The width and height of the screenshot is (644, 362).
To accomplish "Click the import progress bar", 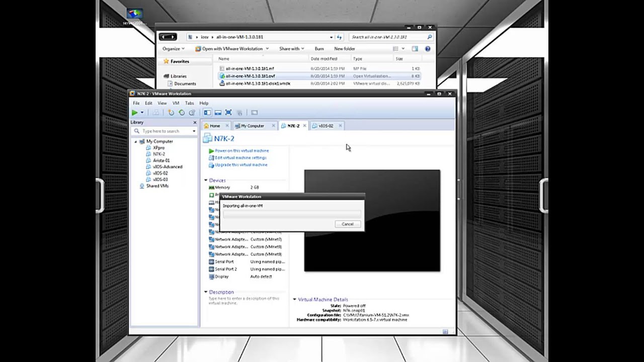I will click(x=292, y=214).
